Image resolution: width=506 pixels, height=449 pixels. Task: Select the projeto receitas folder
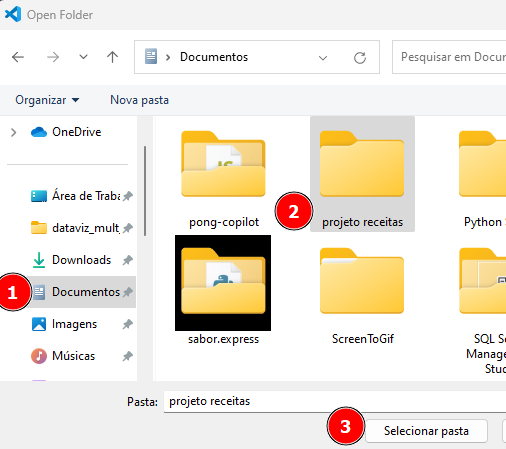point(362,174)
